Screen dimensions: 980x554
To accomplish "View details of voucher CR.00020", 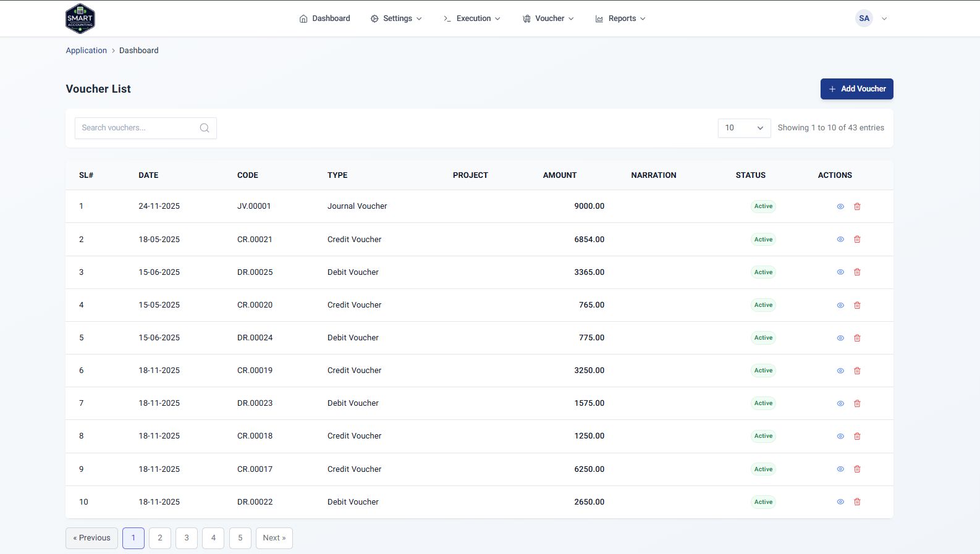I will tap(840, 305).
